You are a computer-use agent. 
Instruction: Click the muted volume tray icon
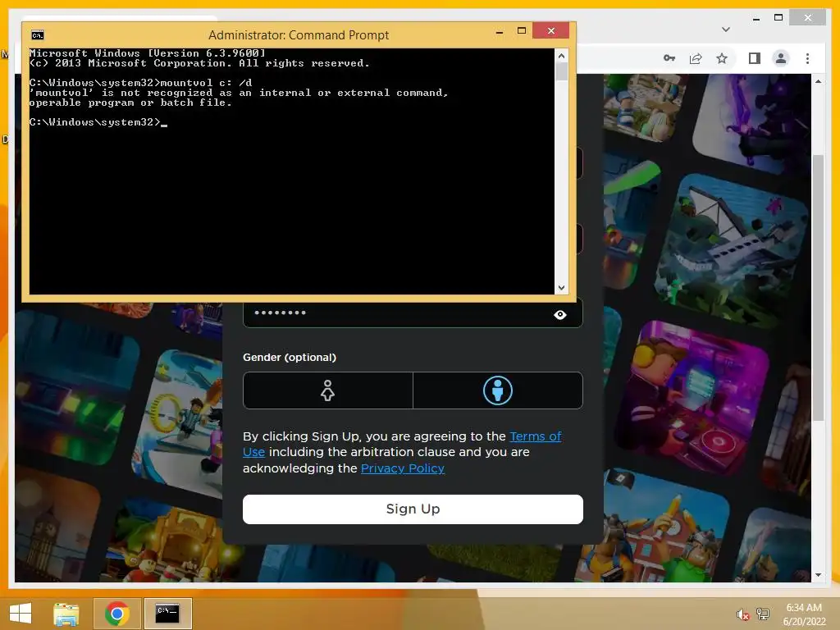click(742, 614)
